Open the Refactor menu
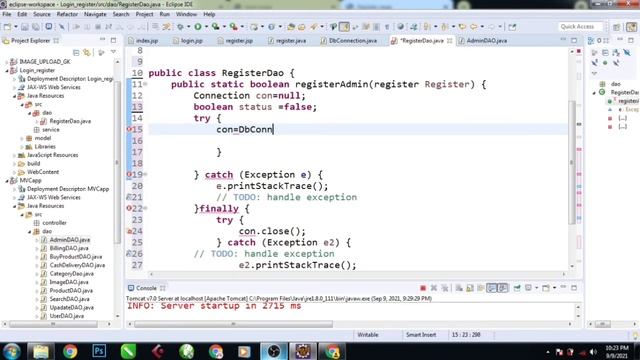Image resolution: width=640 pixels, height=360 pixels. 67,14
